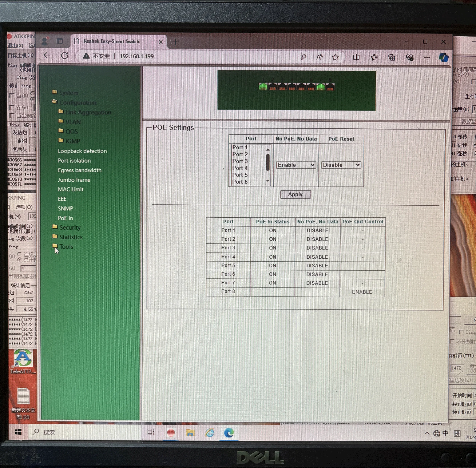Open the Port isolation page

74,160
